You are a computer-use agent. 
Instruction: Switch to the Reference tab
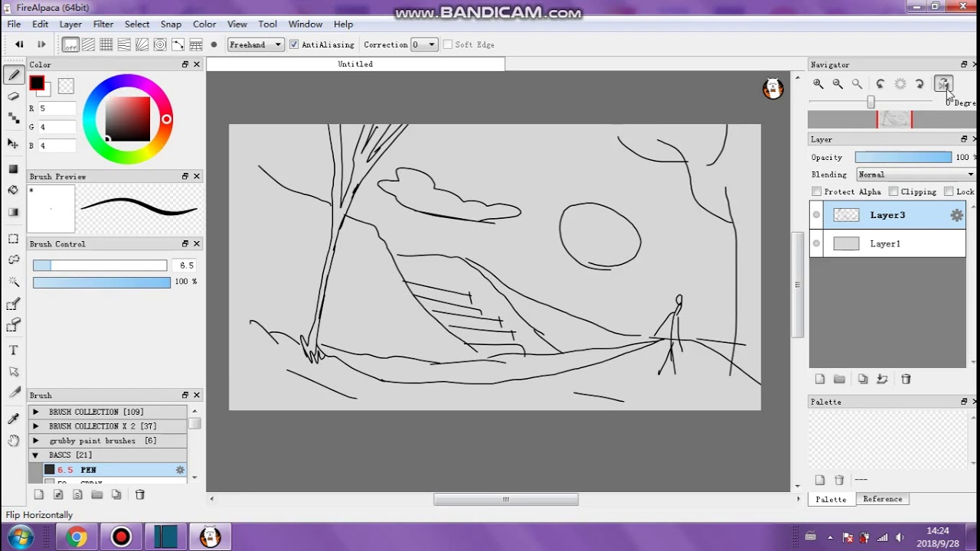[883, 499]
